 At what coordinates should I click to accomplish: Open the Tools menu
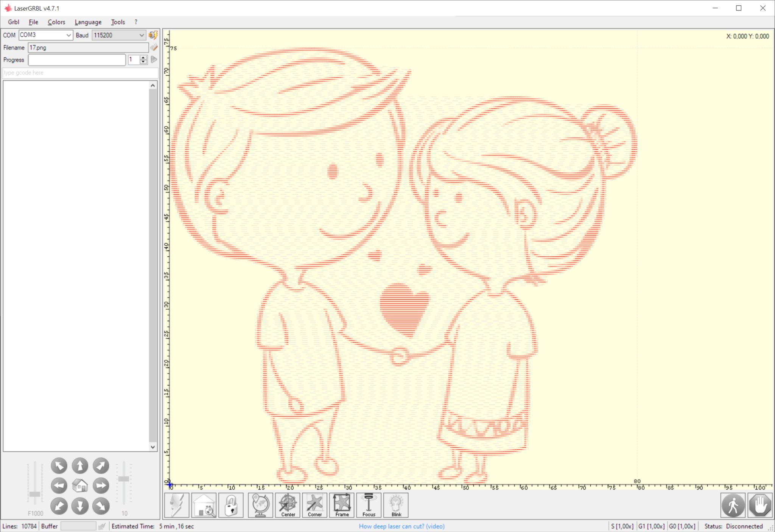click(x=118, y=22)
